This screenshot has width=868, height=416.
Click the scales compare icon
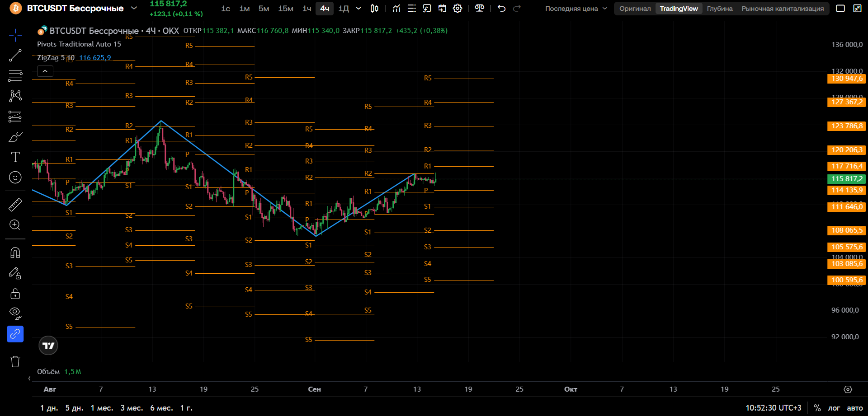480,8
